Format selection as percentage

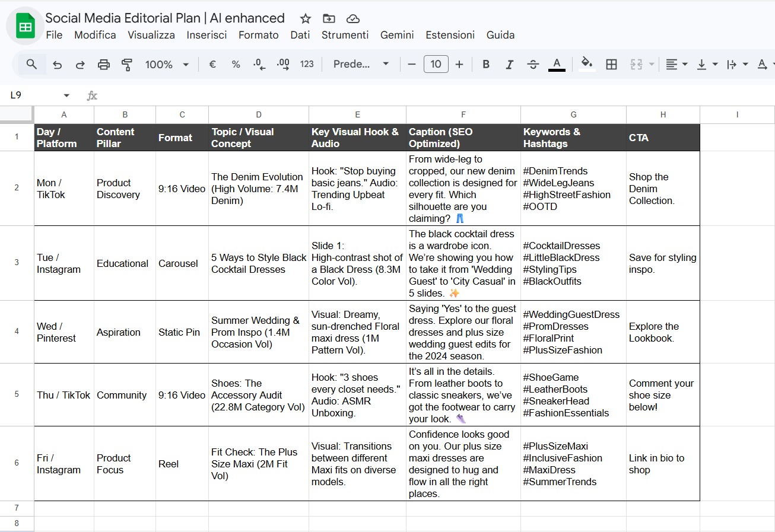click(236, 64)
